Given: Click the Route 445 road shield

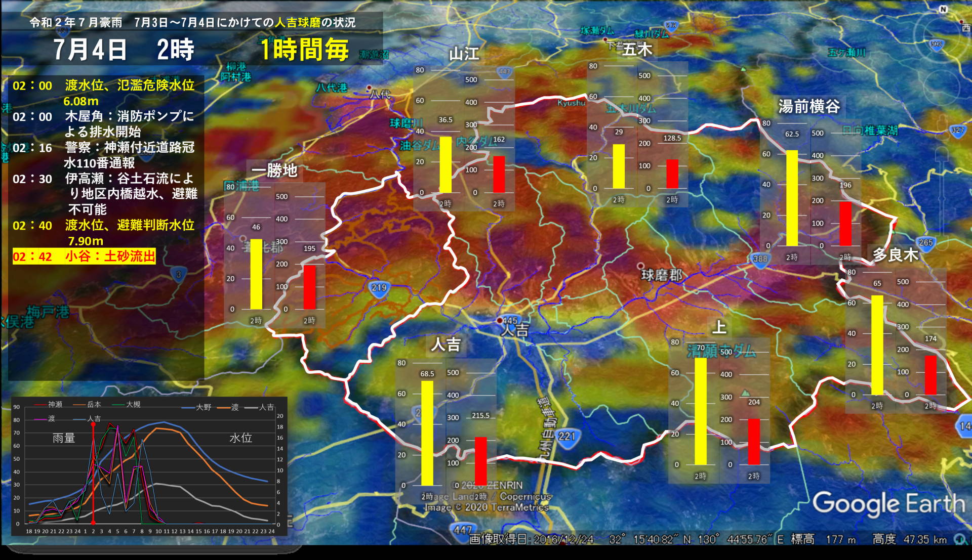Looking at the screenshot, I should pyautogui.click(x=510, y=320).
